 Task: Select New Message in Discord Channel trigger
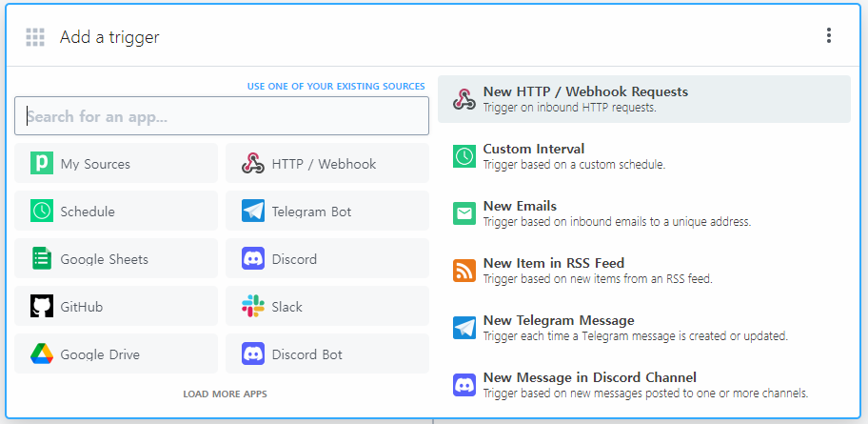coord(644,385)
